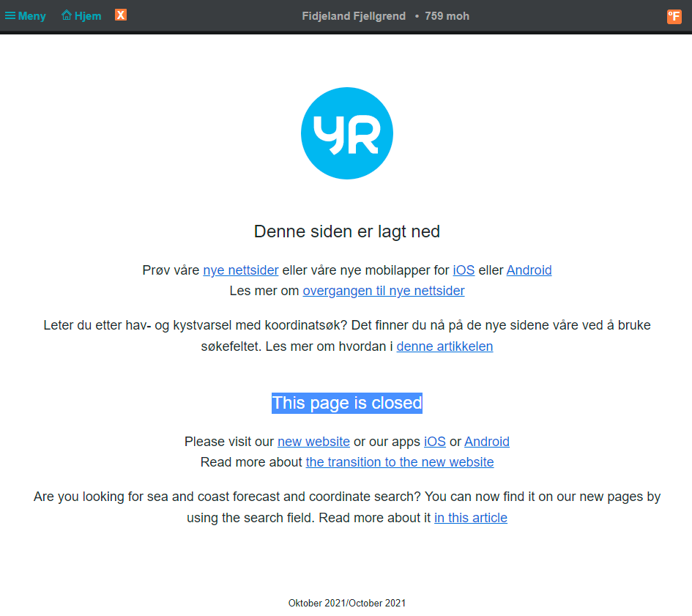Viewport: 692px width, 616px height.
Task: Open the 'in this article' link
Action: (x=470, y=518)
